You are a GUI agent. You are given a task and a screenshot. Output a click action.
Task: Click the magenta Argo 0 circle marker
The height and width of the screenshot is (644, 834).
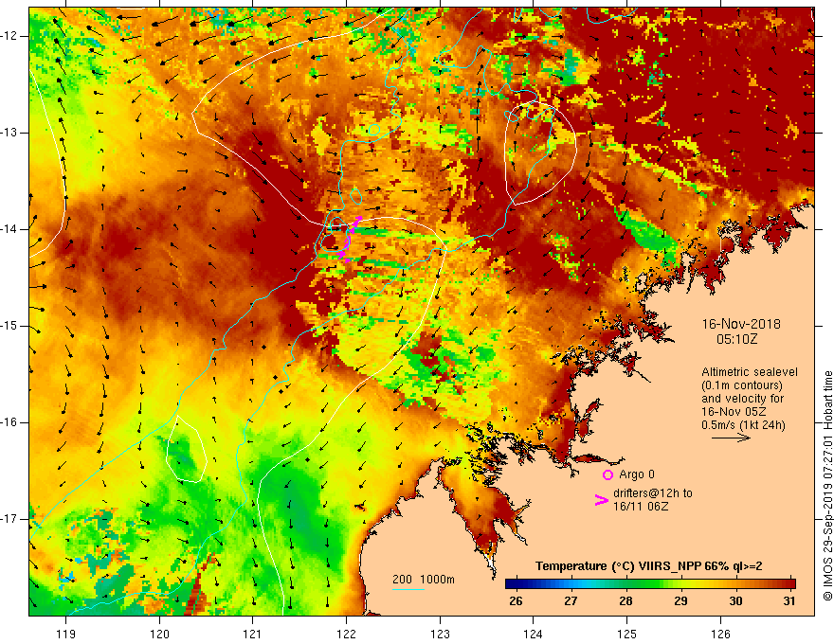coord(607,474)
